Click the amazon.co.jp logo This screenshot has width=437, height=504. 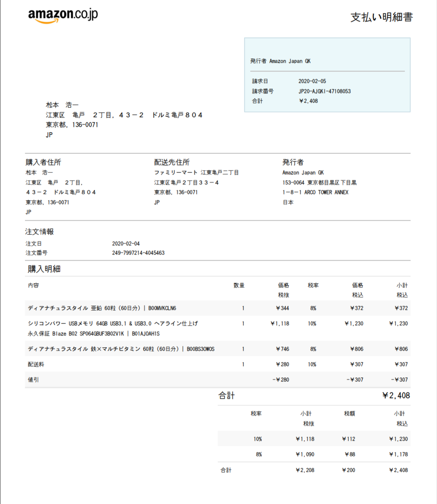click(63, 16)
